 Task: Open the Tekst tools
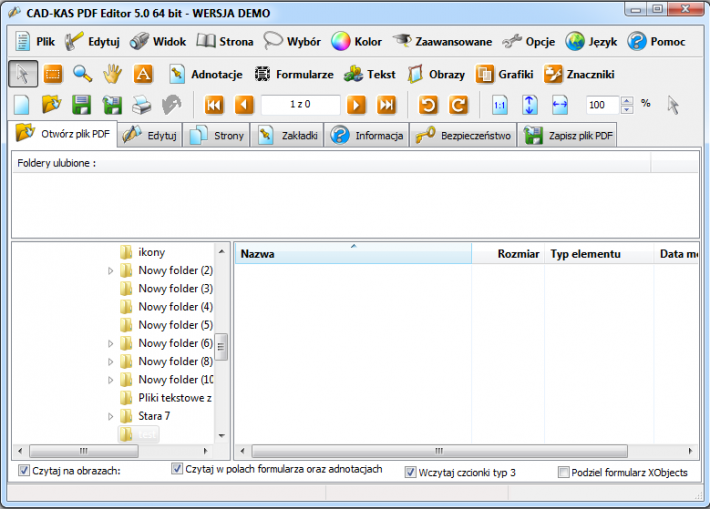click(x=369, y=74)
